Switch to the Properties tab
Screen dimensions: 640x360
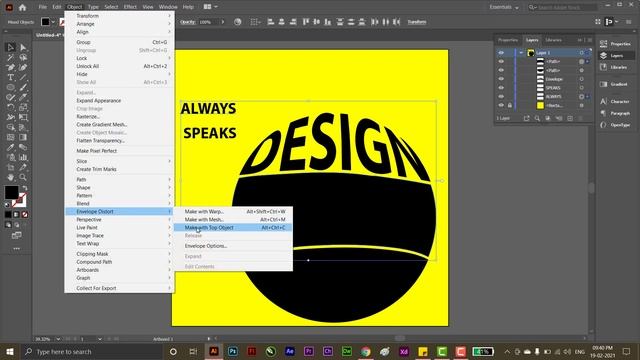tap(508, 40)
